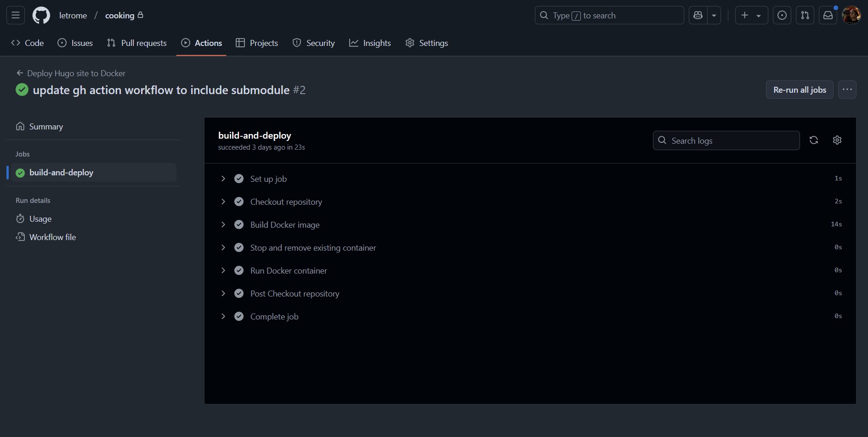The image size is (868, 437).
Task: Open the Workflow file link in sidebar
Action: click(x=52, y=237)
